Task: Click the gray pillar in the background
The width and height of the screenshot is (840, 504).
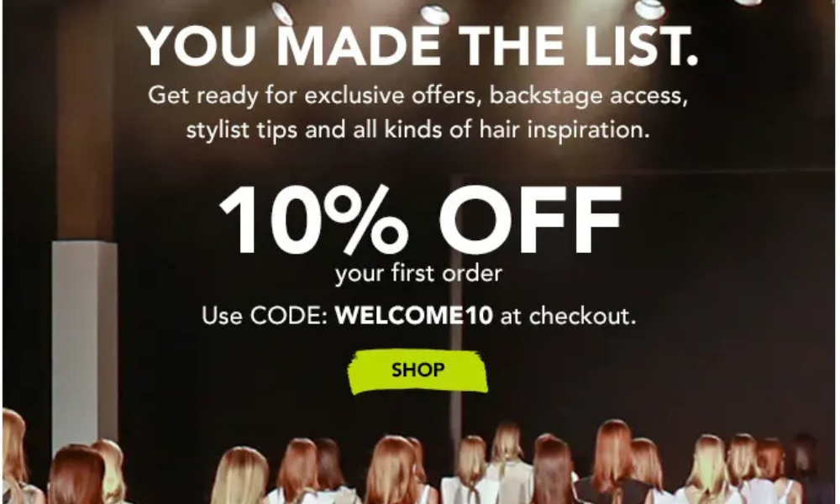Action: click(x=84, y=343)
